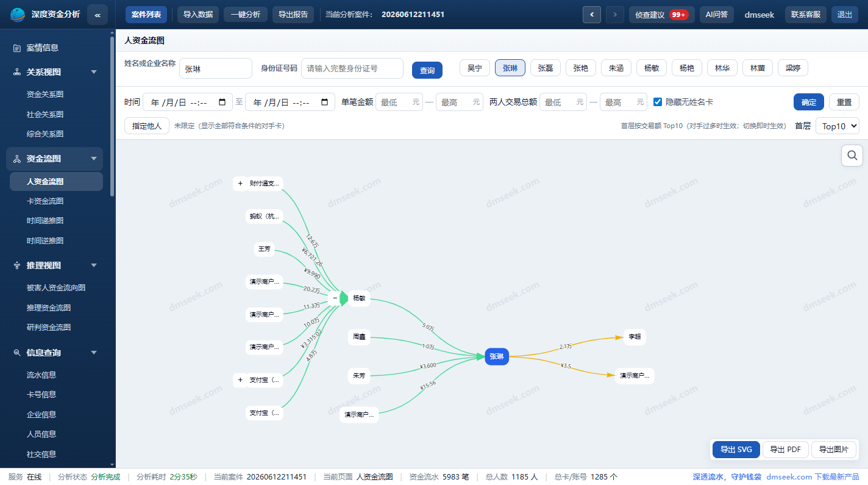The height and width of the screenshot is (485, 868).
Task: Click 指定他人 button
Action: pos(147,126)
